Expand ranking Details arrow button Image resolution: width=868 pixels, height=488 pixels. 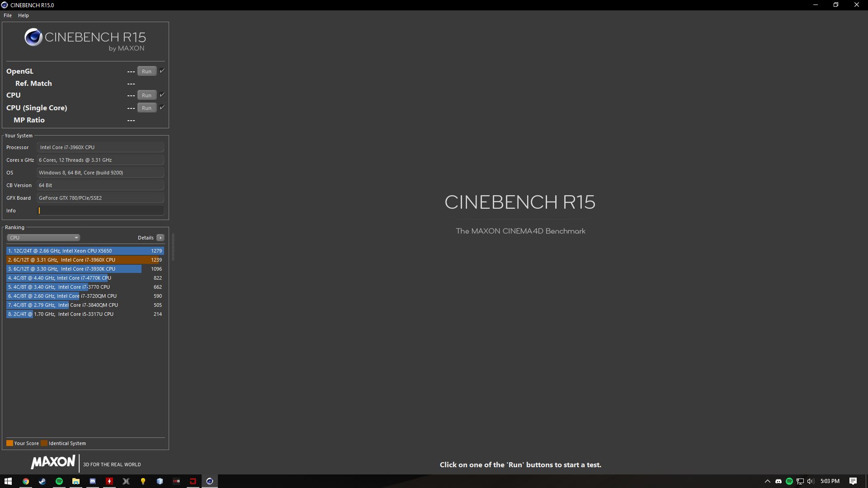click(x=160, y=238)
